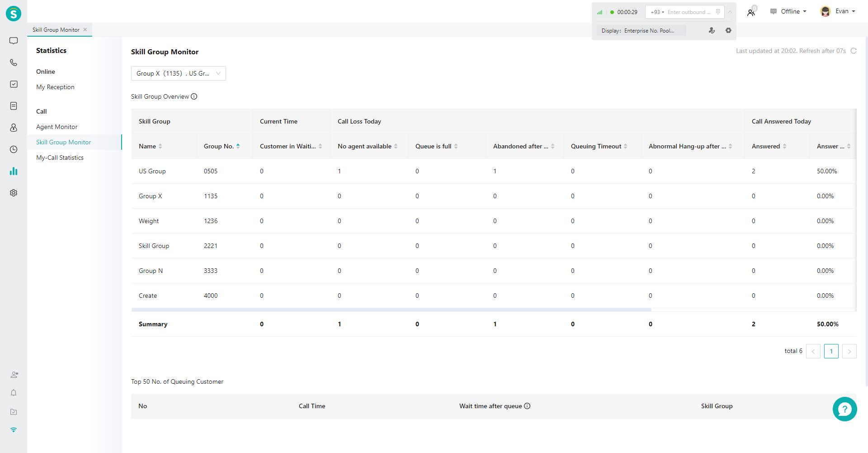Open the gear settings icon in sidebar
Viewport: 868px width, 453px height.
14,193
